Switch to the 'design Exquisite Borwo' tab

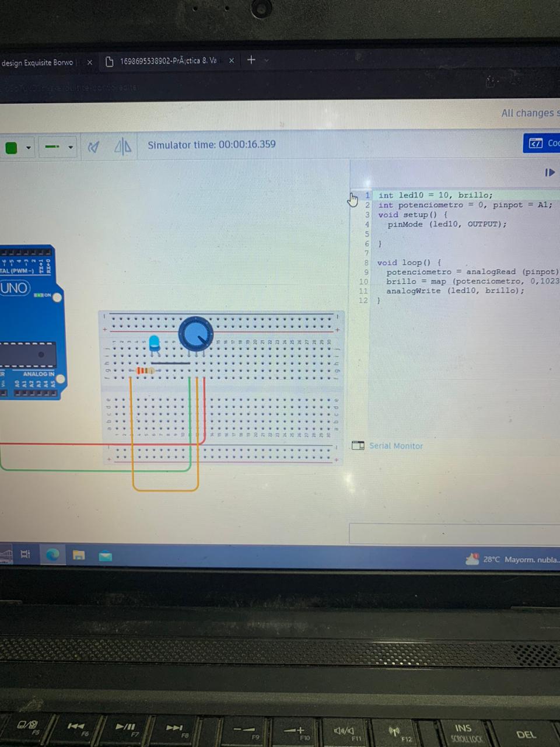pos(38,62)
